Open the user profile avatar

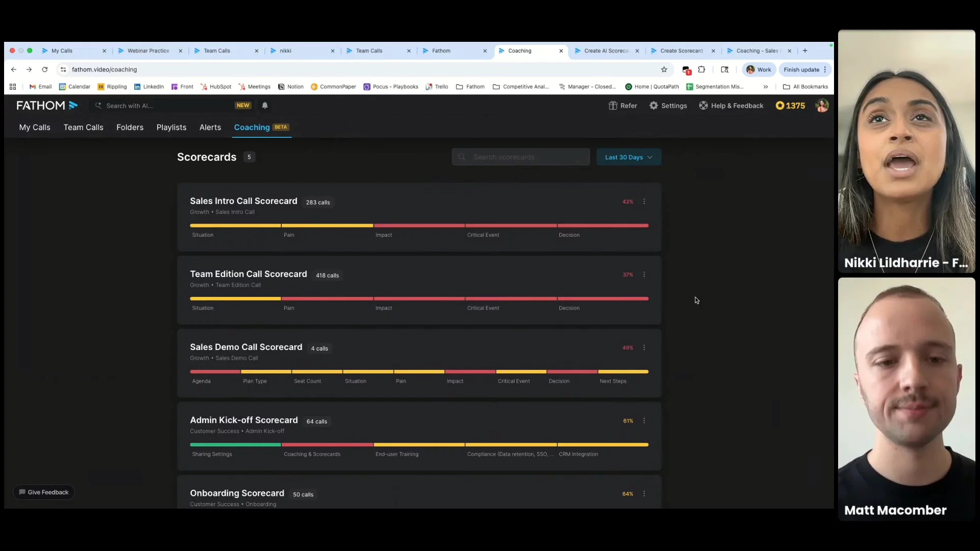(822, 106)
